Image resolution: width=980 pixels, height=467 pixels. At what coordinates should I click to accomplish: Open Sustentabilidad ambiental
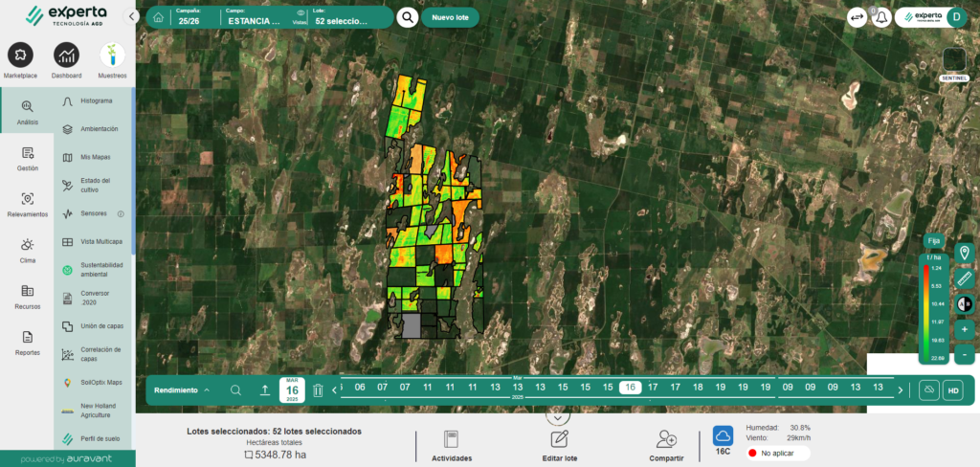pos(93,270)
